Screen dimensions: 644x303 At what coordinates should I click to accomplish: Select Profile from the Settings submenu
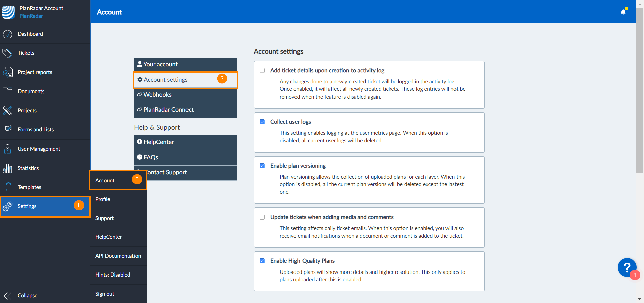(x=103, y=199)
